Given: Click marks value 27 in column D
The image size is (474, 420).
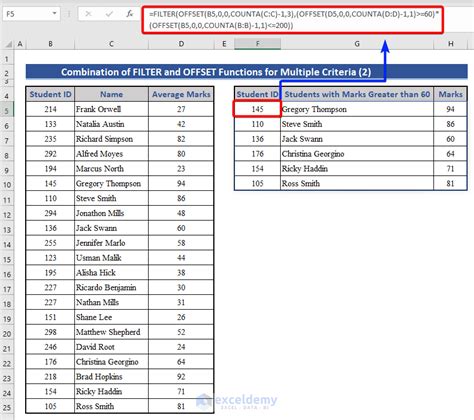Looking at the screenshot, I should 181,109.
